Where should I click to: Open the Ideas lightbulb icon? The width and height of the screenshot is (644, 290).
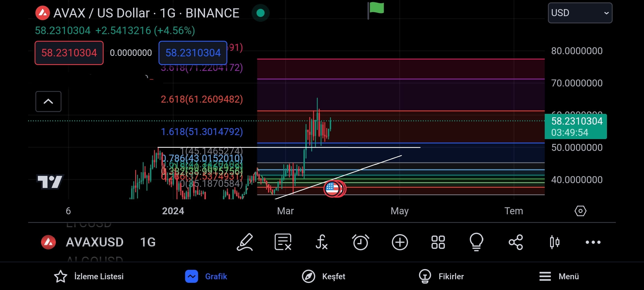click(x=477, y=242)
